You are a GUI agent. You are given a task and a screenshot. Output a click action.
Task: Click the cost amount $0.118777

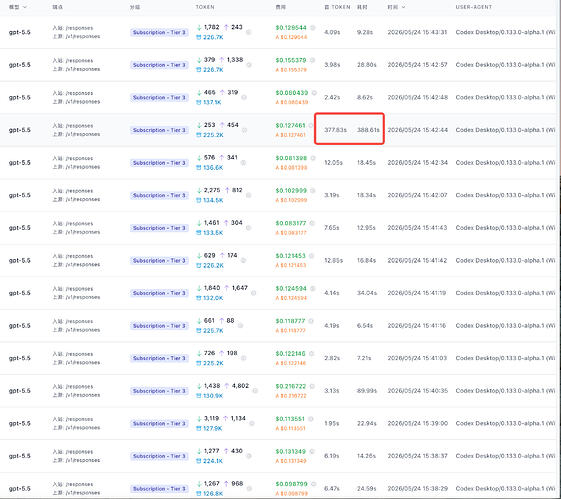pos(291,321)
